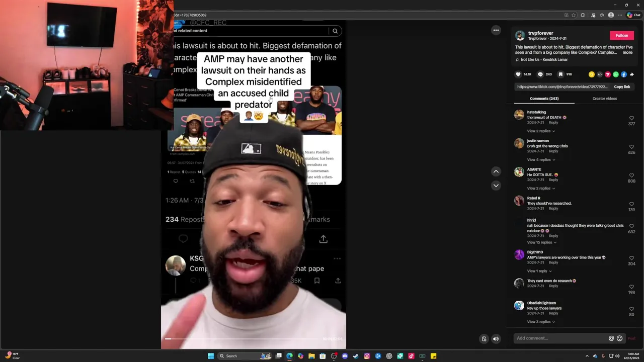This screenshot has height=362, width=644.
Task: Like BigC1010's comment
Action: pos(631,258)
